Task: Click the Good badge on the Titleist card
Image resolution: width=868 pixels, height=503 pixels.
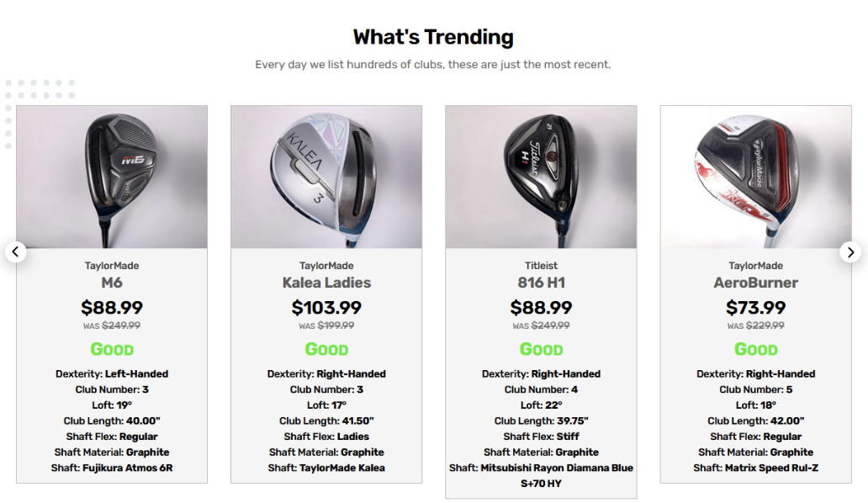Action: 541,349
